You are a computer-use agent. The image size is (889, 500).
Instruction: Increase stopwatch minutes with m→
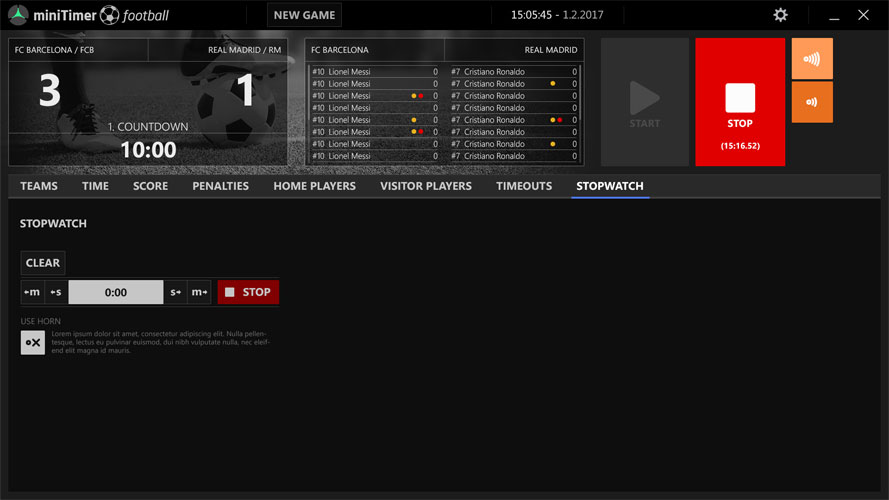199,292
